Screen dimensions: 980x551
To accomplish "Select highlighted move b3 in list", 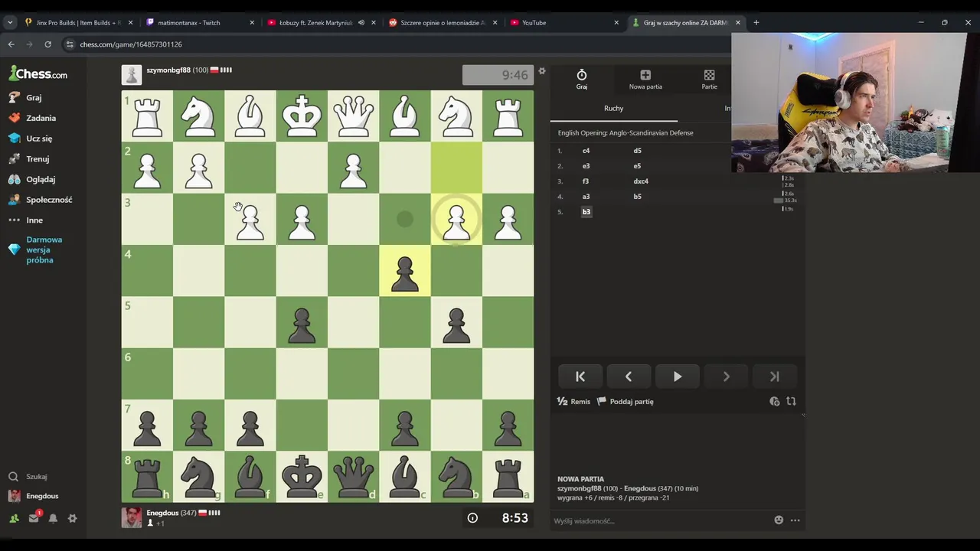I will click(586, 212).
